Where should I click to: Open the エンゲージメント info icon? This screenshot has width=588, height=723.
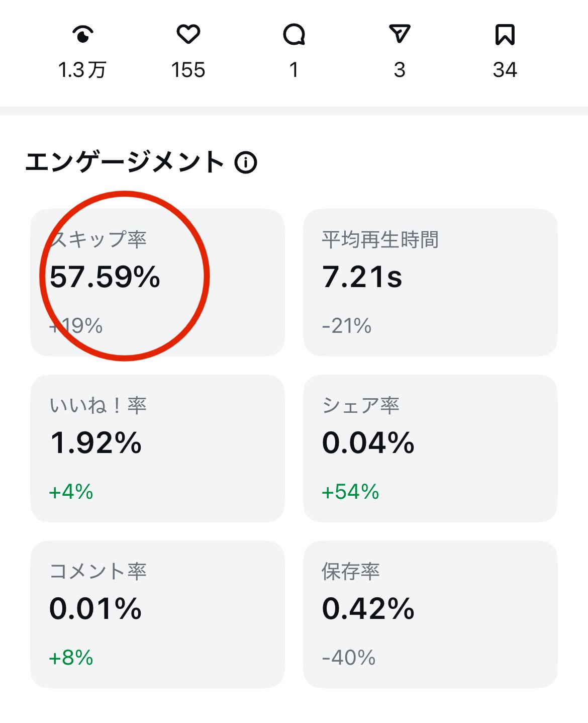(x=246, y=162)
